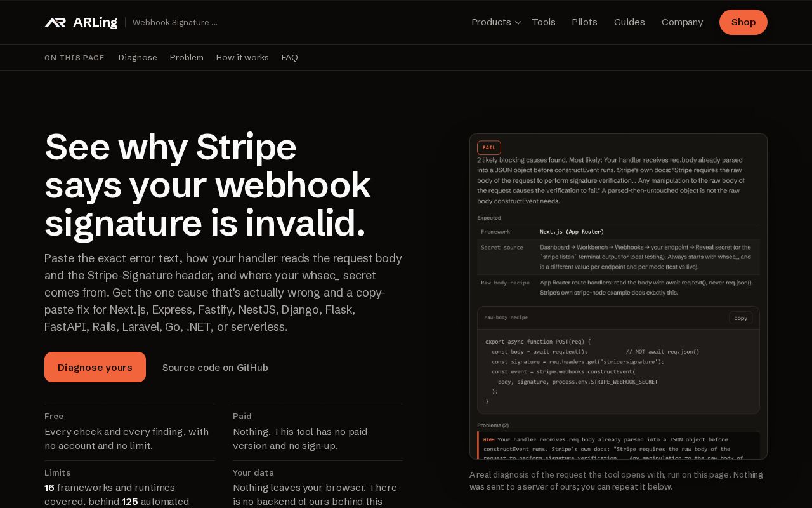The width and height of the screenshot is (812, 508).
Task: Click the 'Secret source' row label
Action: [502, 247]
